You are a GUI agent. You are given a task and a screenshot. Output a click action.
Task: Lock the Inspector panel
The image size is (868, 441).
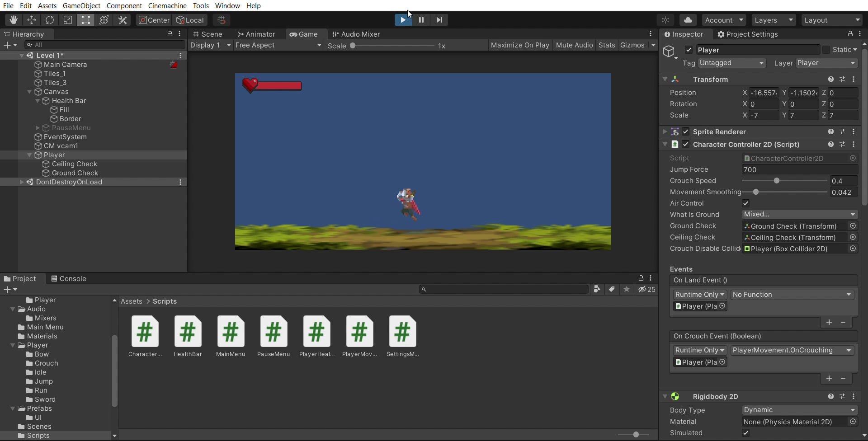850,34
